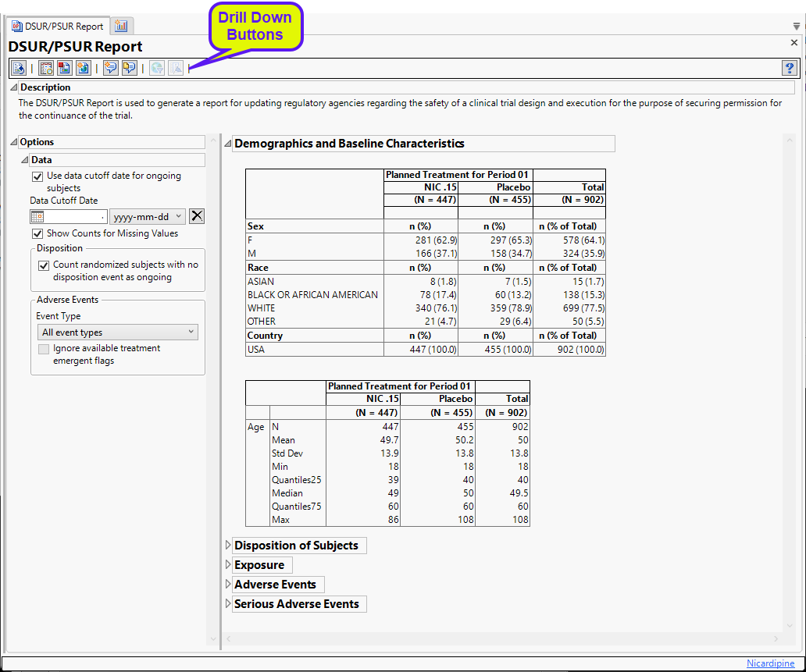Toggle Show Counts for Missing Values checkbox
Screen dimensions: 806x672
pyautogui.click(x=37, y=234)
